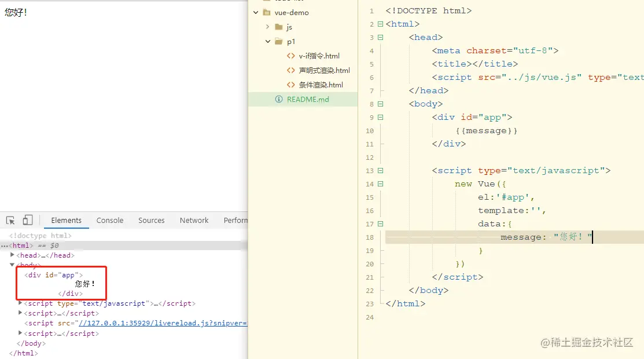The image size is (644, 359).
Task: Open README.md in the file tree
Action: point(308,99)
